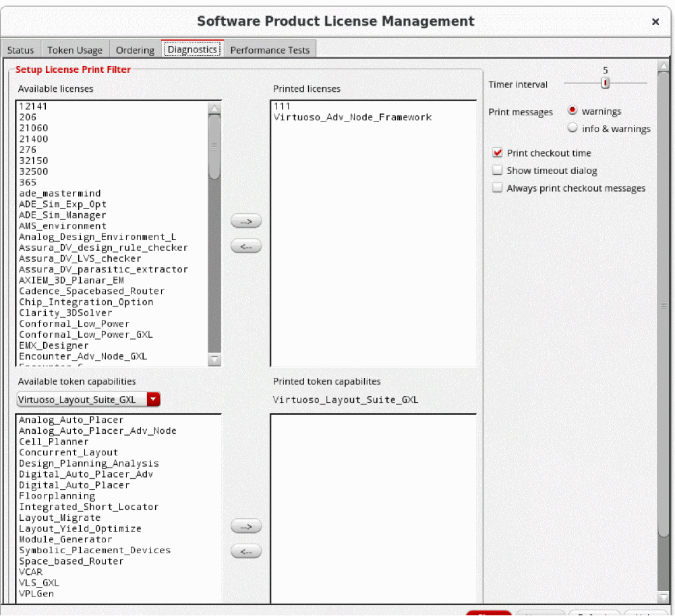675x616 pixels.
Task: Click the remove arrow button for printed licenses
Action: pos(245,247)
